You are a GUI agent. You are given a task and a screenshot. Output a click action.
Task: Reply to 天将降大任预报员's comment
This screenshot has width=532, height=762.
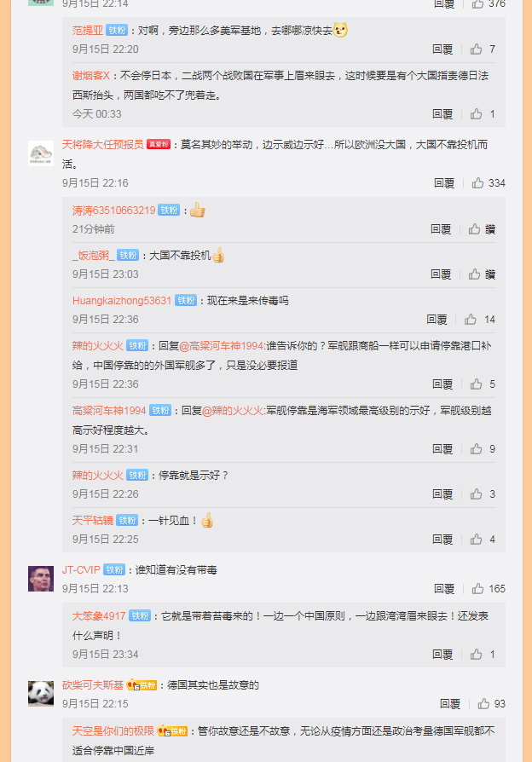point(444,182)
